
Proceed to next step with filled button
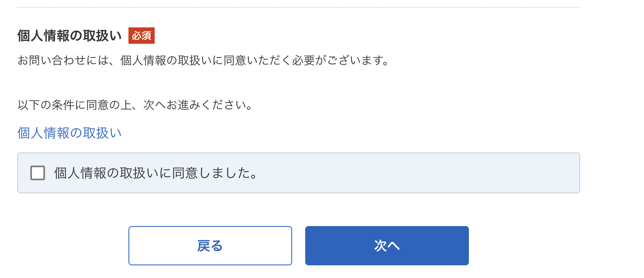[387, 246]
